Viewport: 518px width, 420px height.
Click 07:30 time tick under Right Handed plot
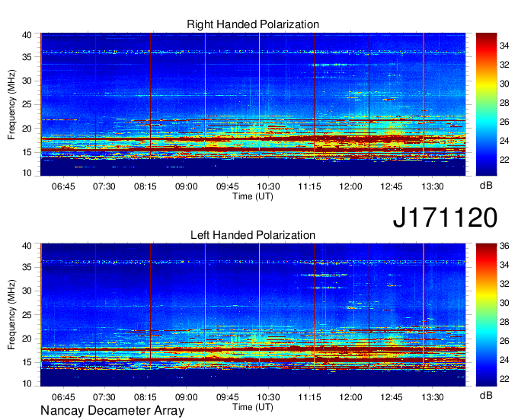[104, 186]
